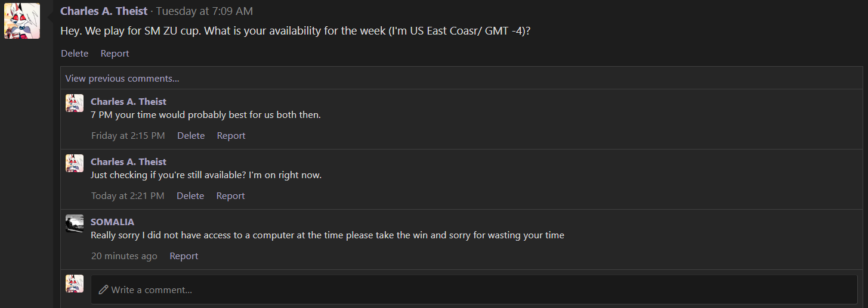Open the SOMALIA username link
The height and width of the screenshot is (308, 868).
click(112, 222)
